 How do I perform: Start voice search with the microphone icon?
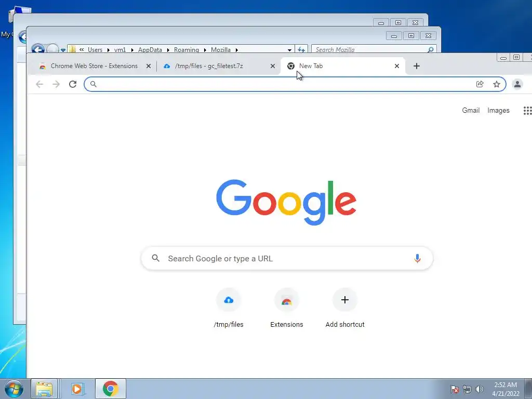click(417, 259)
